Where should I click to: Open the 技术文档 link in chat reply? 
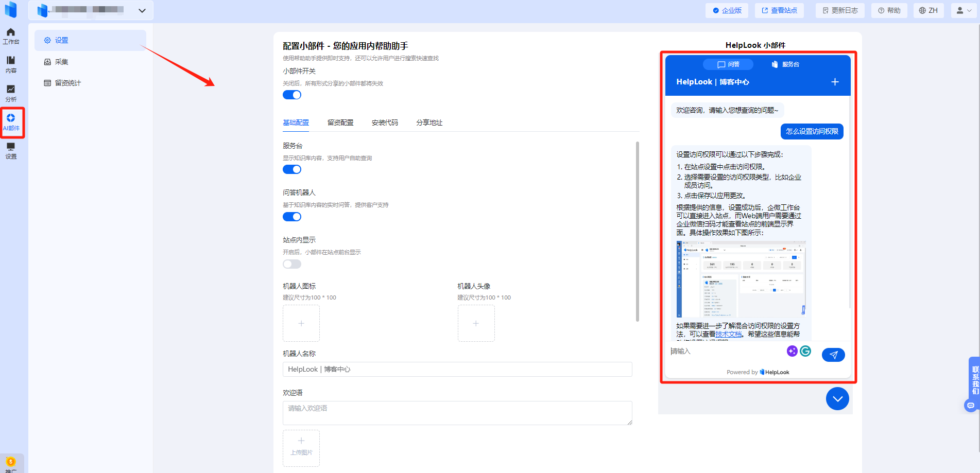tap(729, 334)
